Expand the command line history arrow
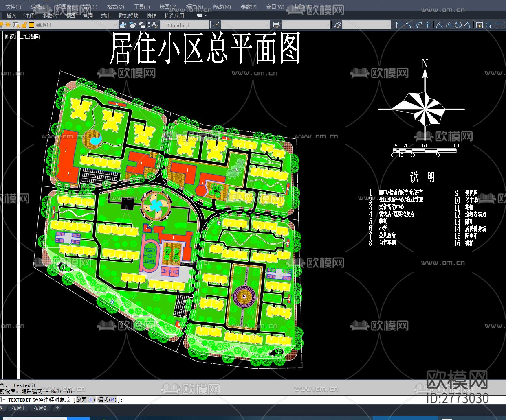Screen dimensions: 506x420 pyautogui.click(x=3, y=400)
